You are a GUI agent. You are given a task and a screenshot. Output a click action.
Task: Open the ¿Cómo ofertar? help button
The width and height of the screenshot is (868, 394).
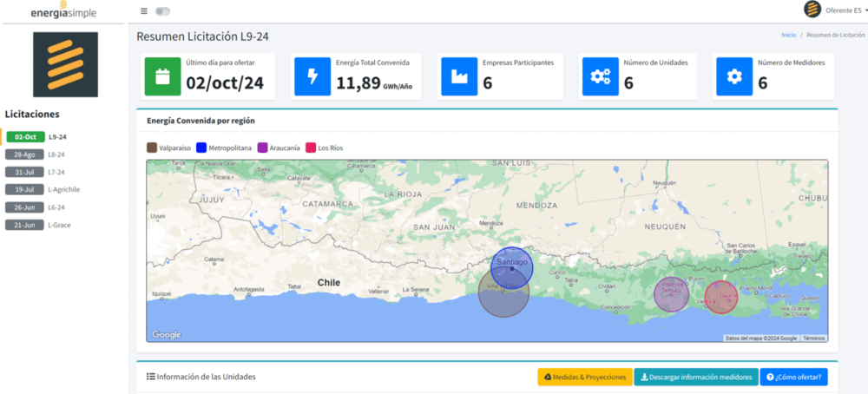pyautogui.click(x=795, y=378)
